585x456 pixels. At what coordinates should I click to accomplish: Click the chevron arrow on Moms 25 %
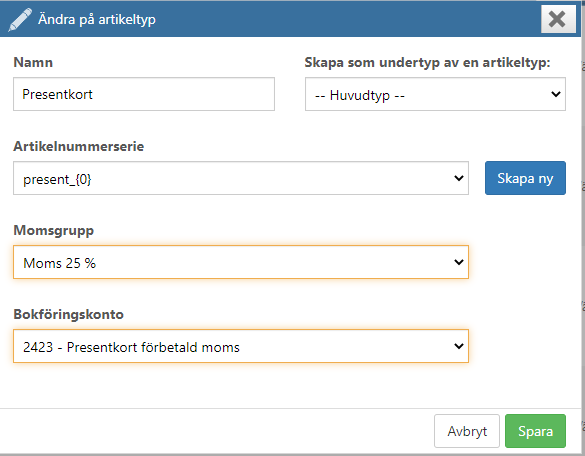pyautogui.click(x=459, y=262)
